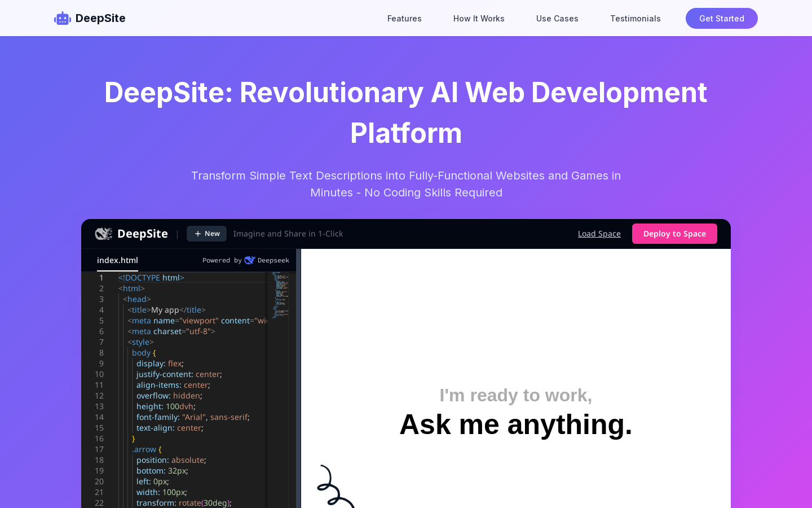Click the '<head>' tag line

coord(137,299)
